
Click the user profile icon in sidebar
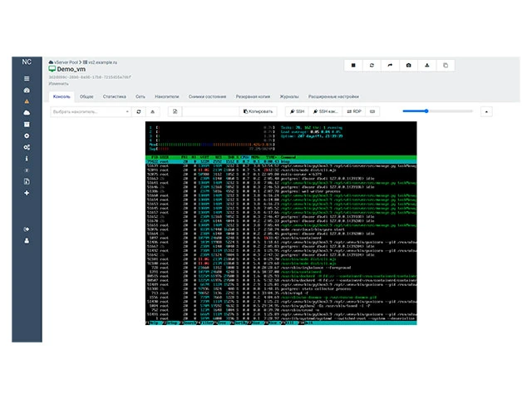[x=27, y=240]
